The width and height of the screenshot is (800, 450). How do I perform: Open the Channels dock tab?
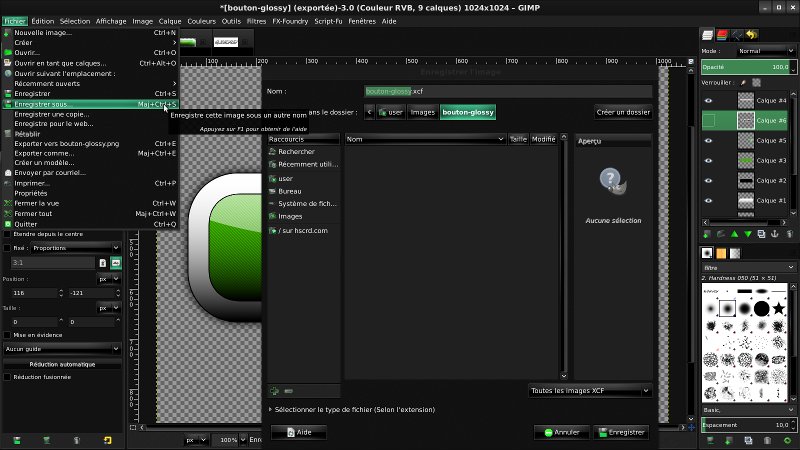coord(722,35)
